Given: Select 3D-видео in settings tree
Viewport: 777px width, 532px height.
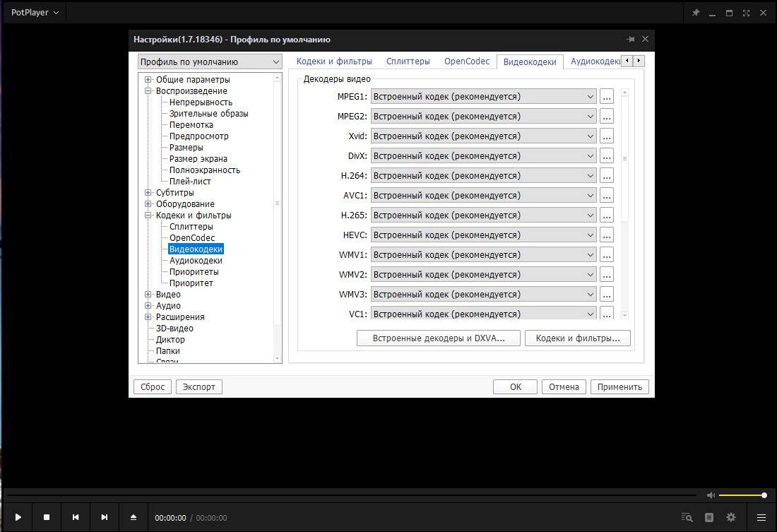Looking at the screenshot, I should pos(174,329).
